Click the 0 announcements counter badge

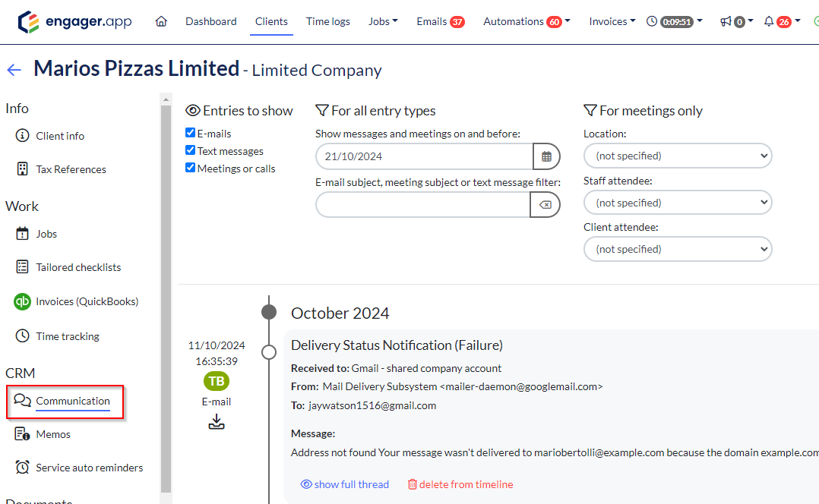click(739, 22)
